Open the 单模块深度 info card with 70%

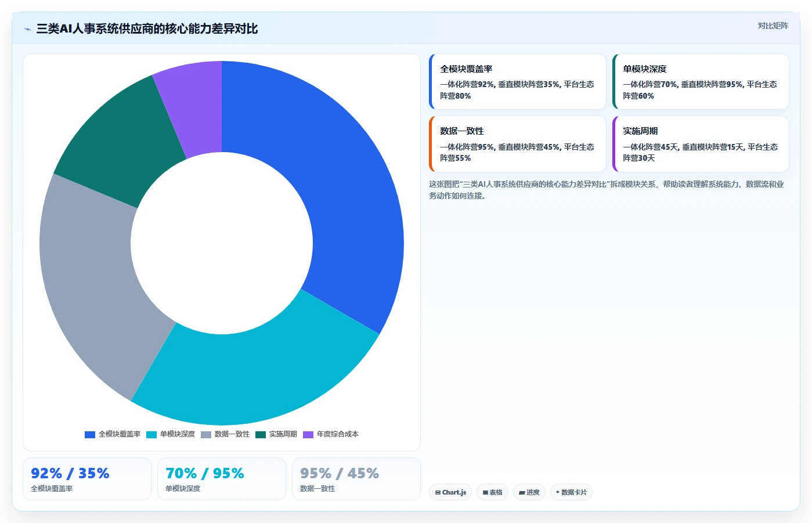coord(701,82)
